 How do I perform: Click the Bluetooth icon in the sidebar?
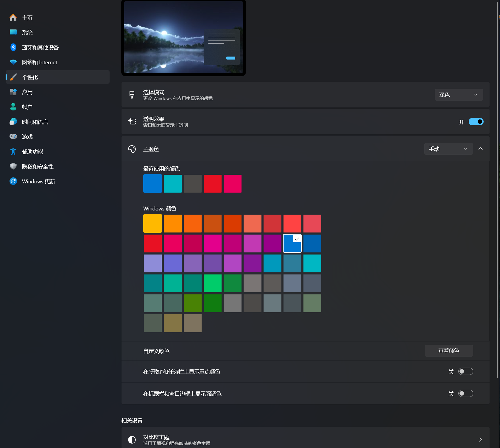pyautogui.click(x=13, y=47)
